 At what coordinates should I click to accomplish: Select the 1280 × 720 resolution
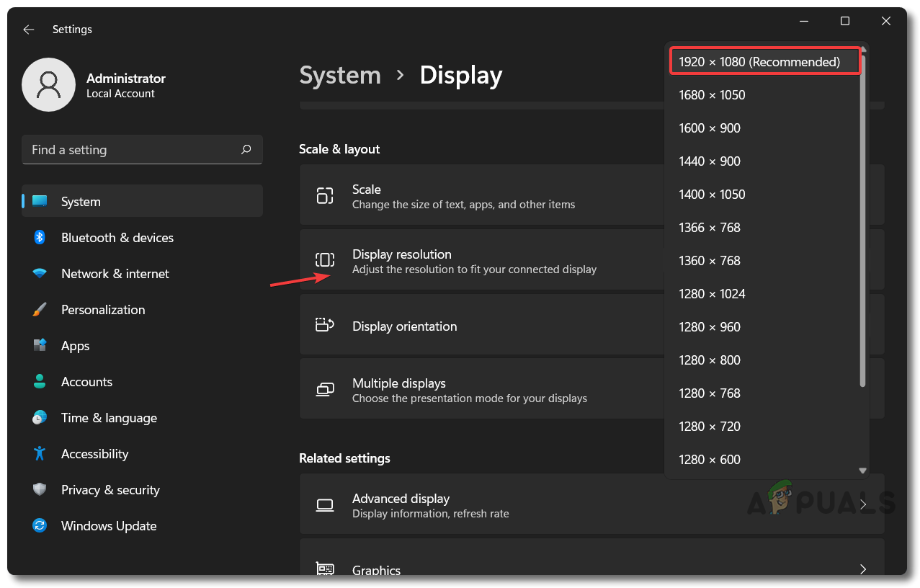tap(710, 427)
